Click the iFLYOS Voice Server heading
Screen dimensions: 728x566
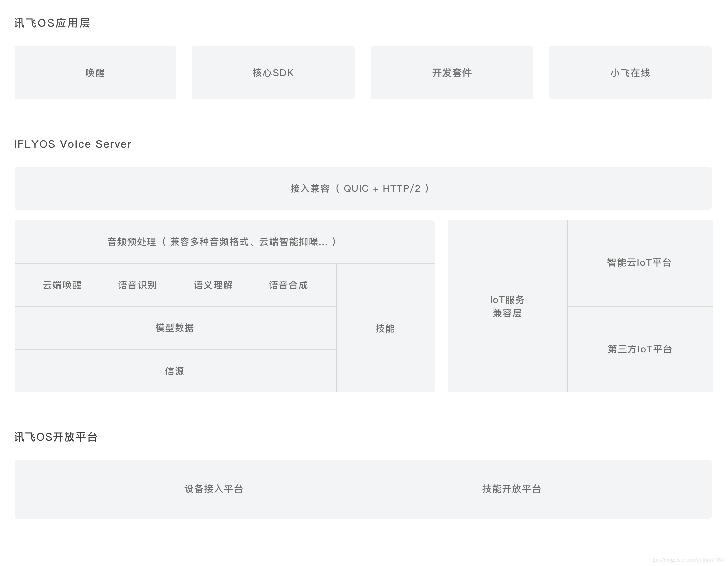73,144
